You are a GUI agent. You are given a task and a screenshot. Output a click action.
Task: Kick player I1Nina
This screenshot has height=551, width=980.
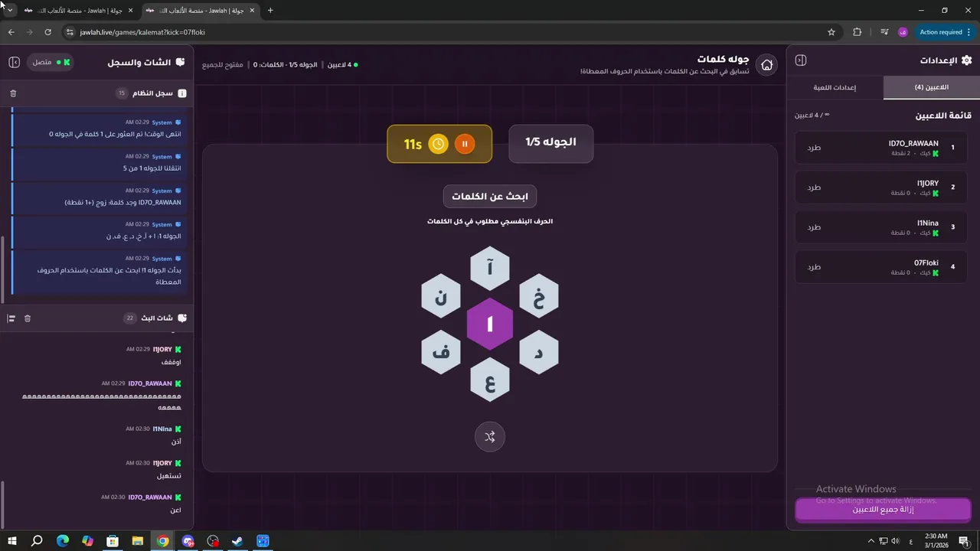tap(814, 227)
